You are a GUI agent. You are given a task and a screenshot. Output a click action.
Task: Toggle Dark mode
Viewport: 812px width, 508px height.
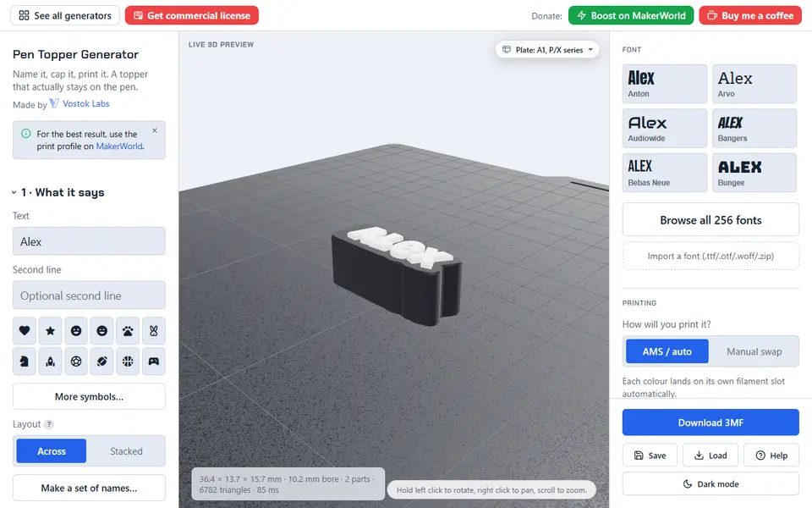pos(710,484)
